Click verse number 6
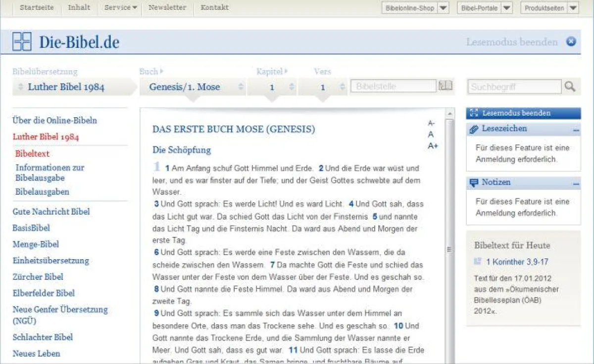The height and width of the screenshot is (364, 594). click(x=156, y=252)
